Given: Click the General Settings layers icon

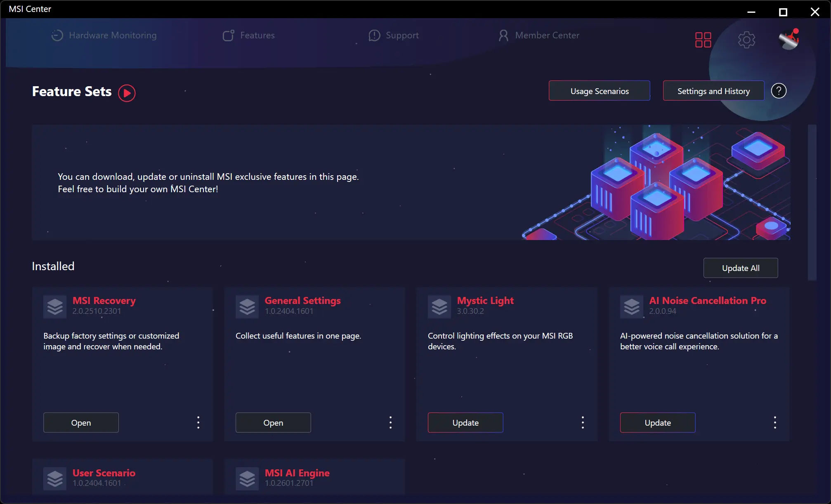Looking at the screenshot, I should (x=247, y=307).
